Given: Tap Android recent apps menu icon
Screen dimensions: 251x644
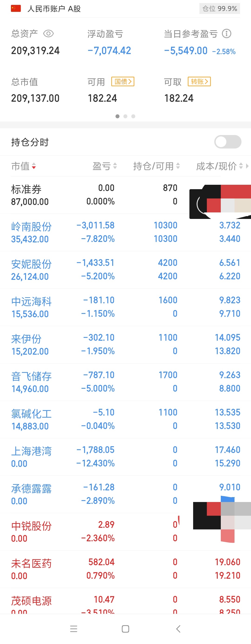Looking at the screenshot, I should [74, 629].
